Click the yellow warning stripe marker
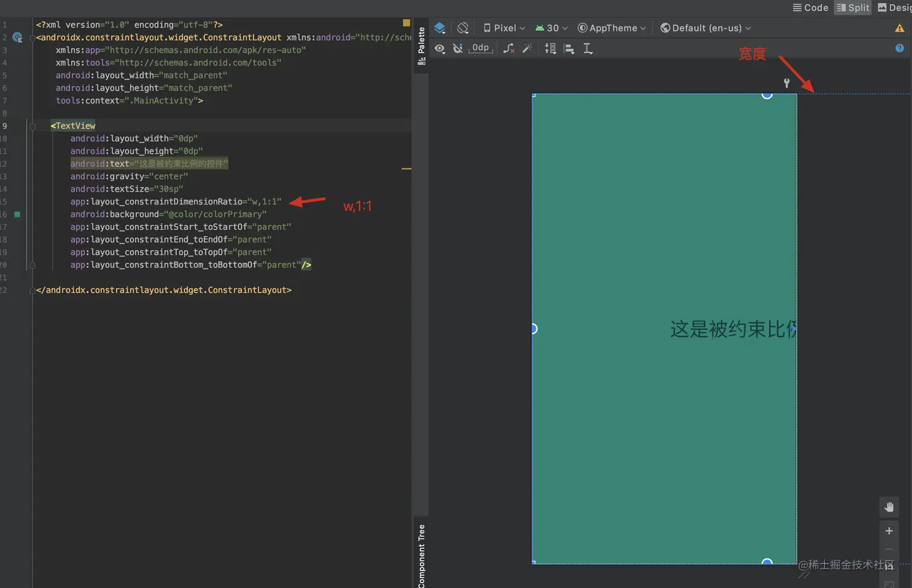The height and width of the screenshot is (588, 912). [x=406, y=169]
